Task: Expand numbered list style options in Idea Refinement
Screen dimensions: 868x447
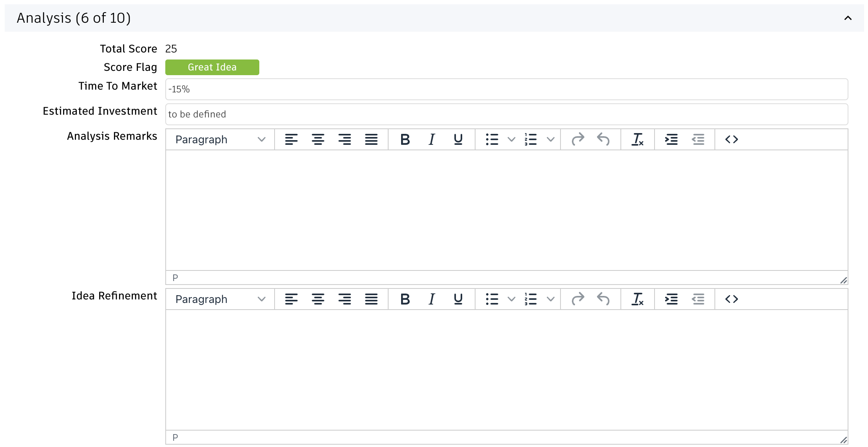Action: [x=550, y=299]
